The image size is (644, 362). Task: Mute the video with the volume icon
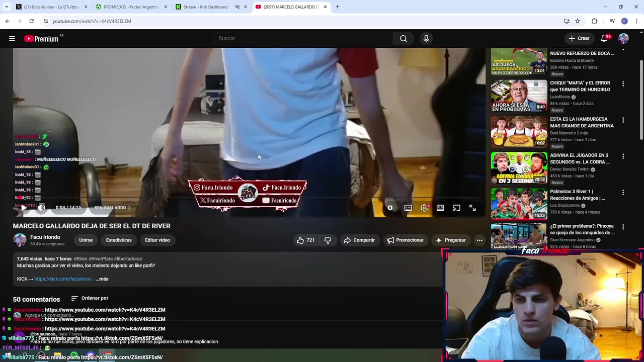click(41, 208)
